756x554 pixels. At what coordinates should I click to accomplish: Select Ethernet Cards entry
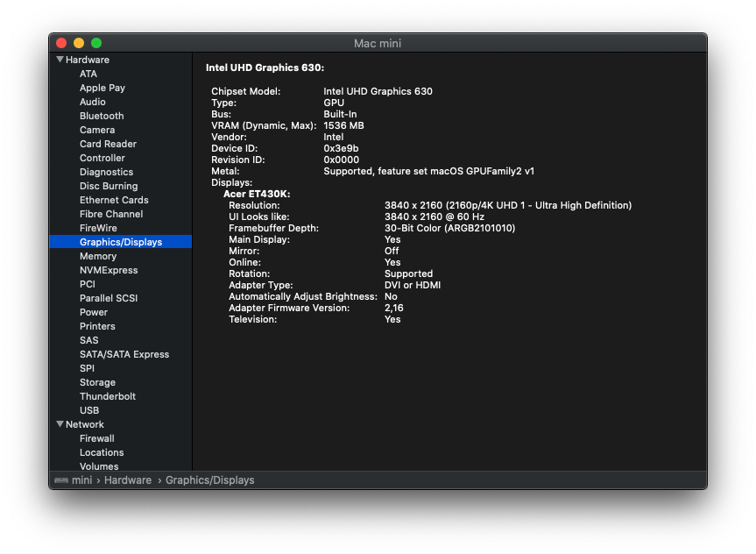pos(114,200)
